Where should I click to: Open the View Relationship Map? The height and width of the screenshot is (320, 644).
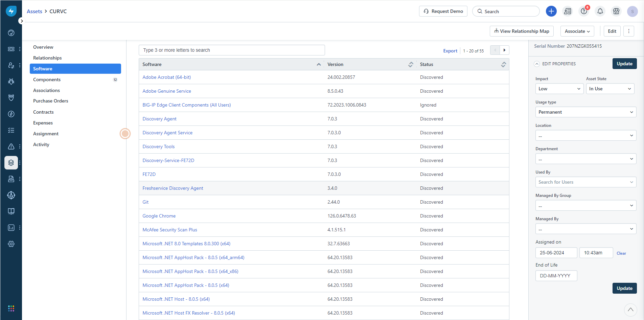[x=522, y=31]
